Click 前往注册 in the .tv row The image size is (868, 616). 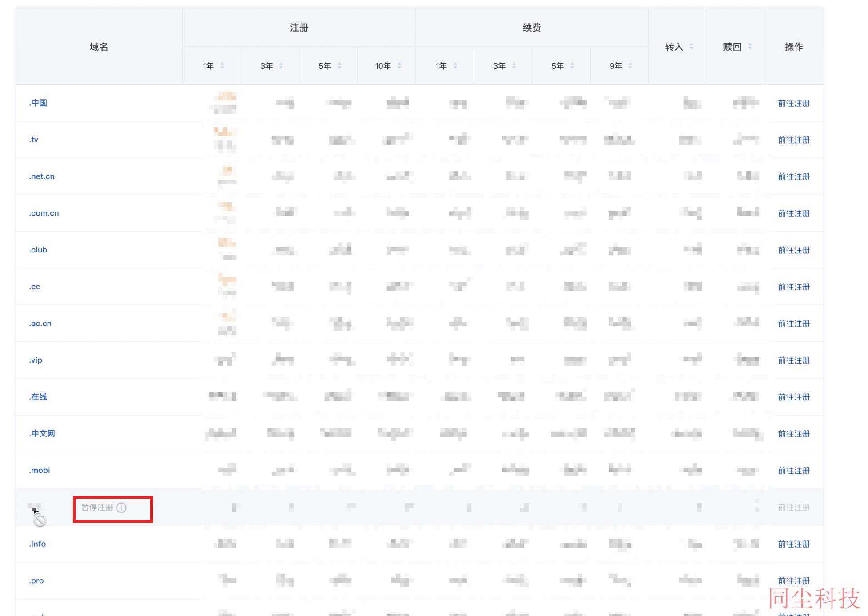tap(794, 140)
